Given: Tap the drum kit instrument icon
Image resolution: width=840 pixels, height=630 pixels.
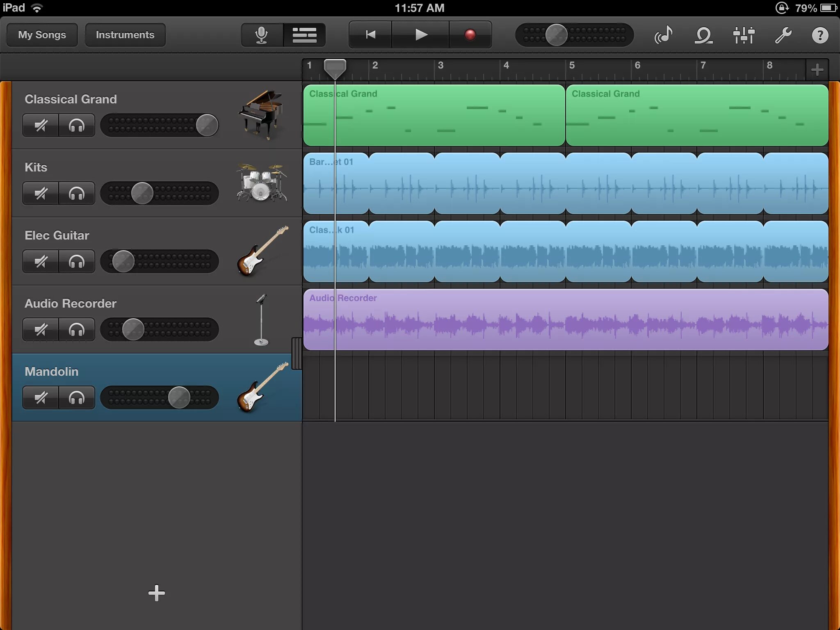Looking at the screenshot, I should [261, 183].
